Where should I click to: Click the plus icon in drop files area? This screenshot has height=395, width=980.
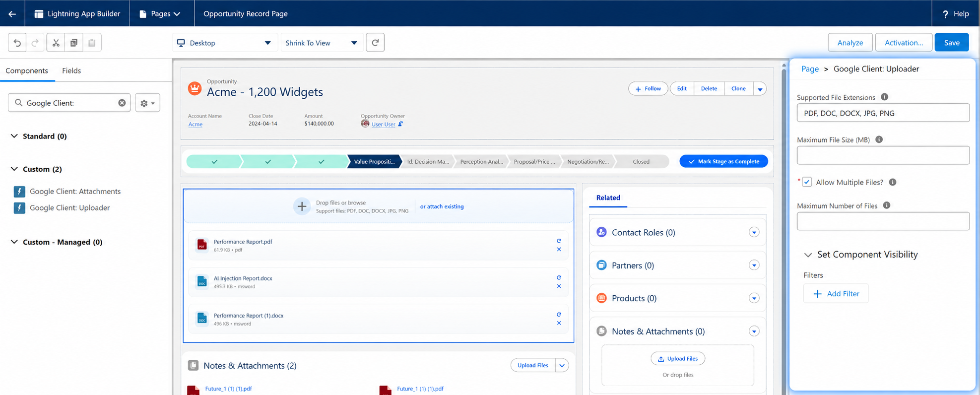[302, 206]
